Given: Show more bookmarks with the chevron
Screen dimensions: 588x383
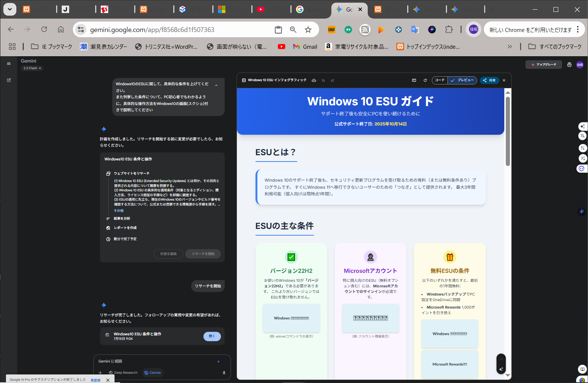Looking at the screenshot, I should [x=510, y=47].
